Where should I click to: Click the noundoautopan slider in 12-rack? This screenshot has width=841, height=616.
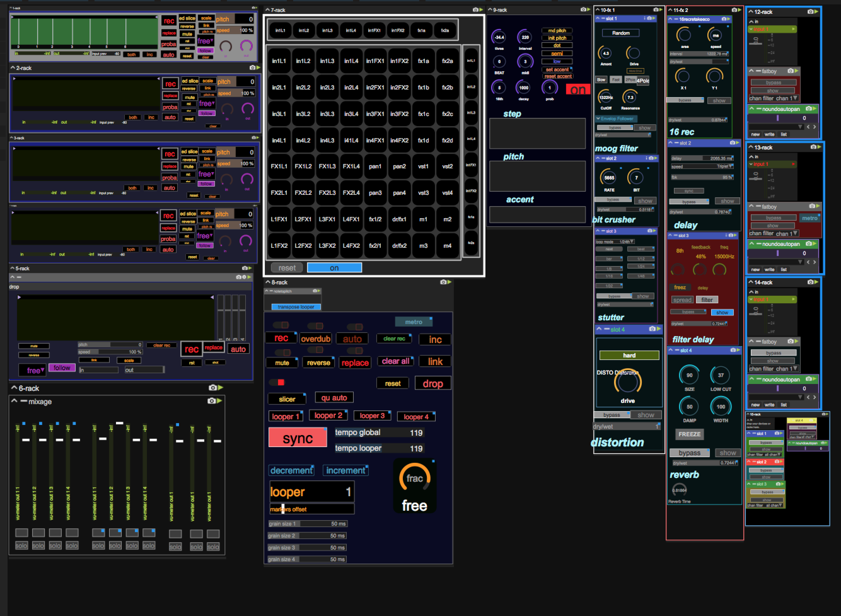click(x=778, y=118)
